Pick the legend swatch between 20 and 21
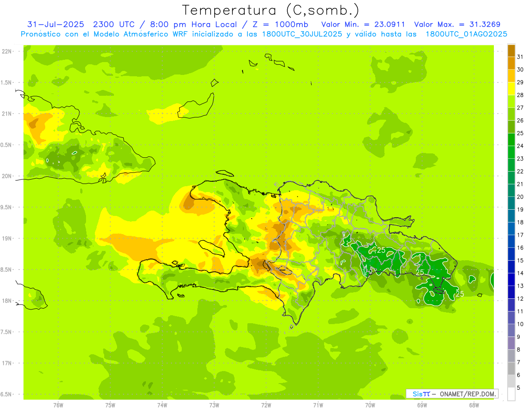The height and width of the screenshot is (411, 532). point(511,190)
